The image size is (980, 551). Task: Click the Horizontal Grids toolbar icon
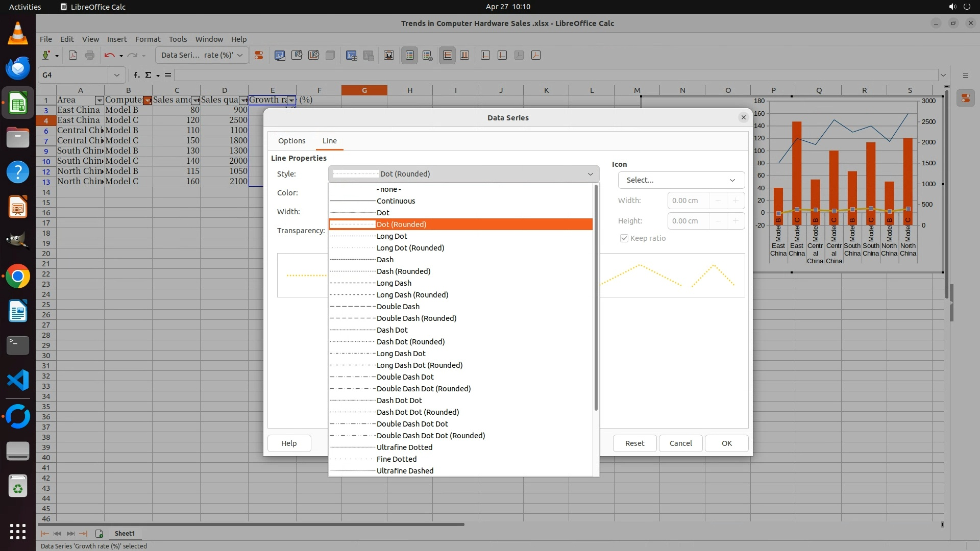click(x=448, y=56)
